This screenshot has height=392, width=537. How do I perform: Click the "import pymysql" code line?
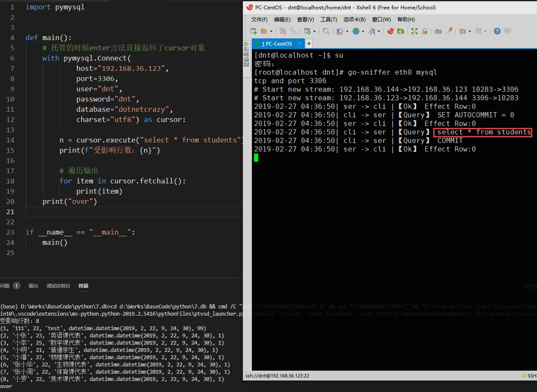55,7
